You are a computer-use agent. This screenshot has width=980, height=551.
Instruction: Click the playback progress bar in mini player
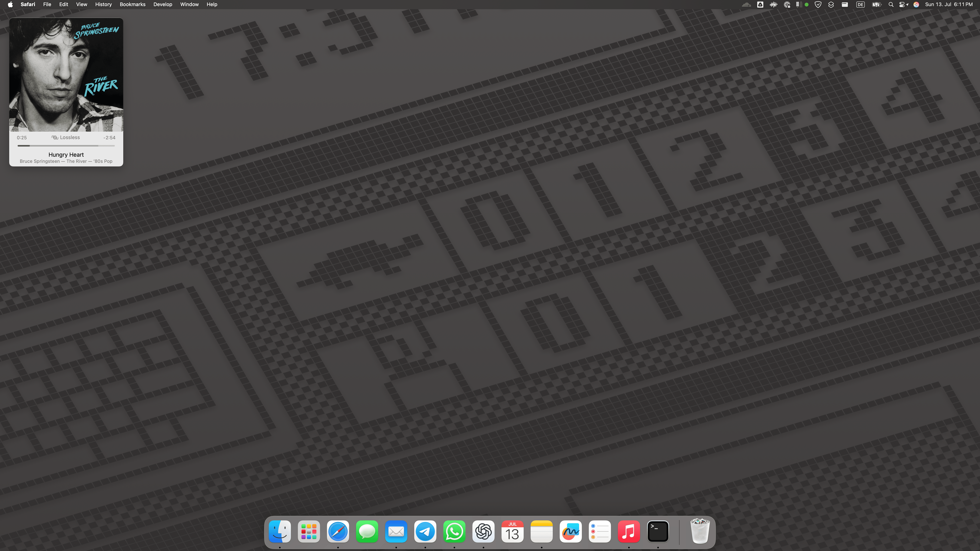point(66,146)
